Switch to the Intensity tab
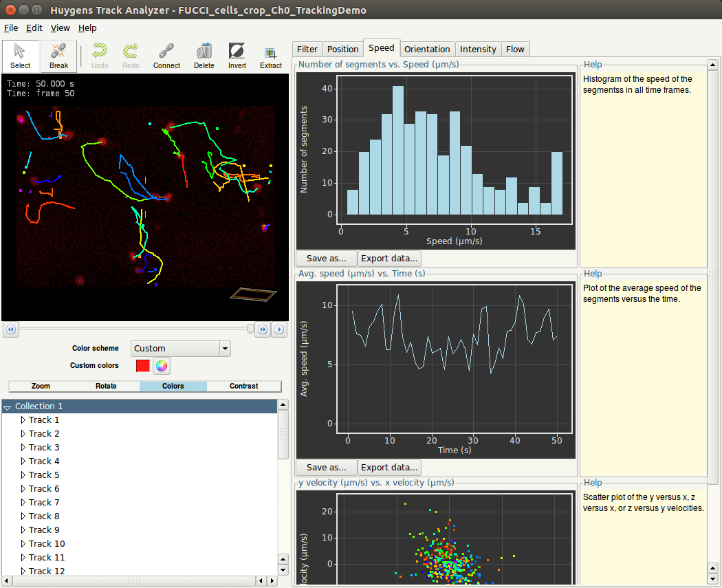The height and width of the screenshot is (588, 722). [x=478, y=49]
